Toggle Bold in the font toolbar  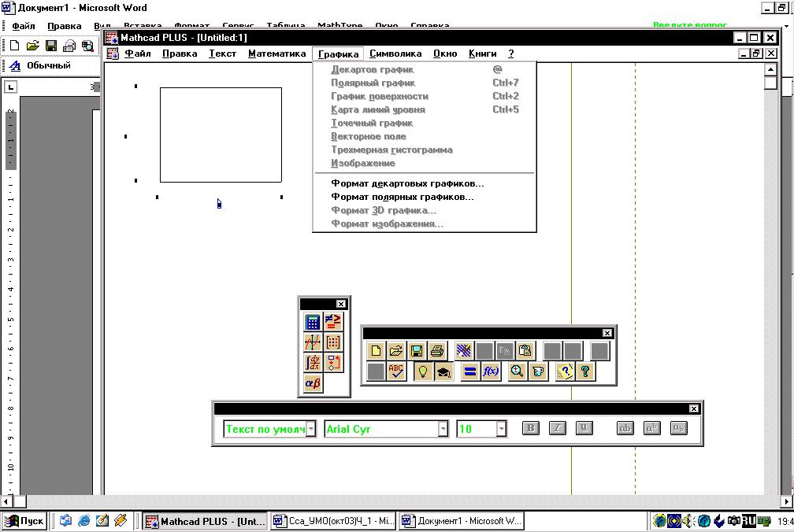click(x=531, y=428)
